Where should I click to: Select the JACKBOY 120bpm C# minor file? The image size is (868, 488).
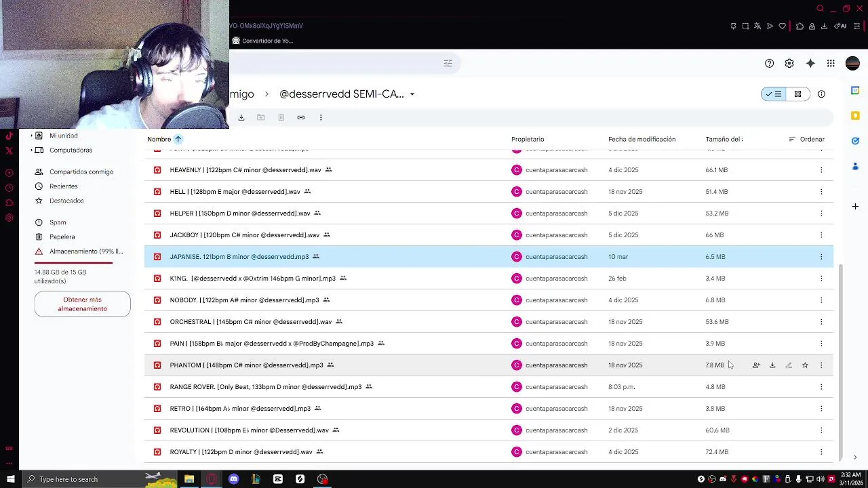488,235
